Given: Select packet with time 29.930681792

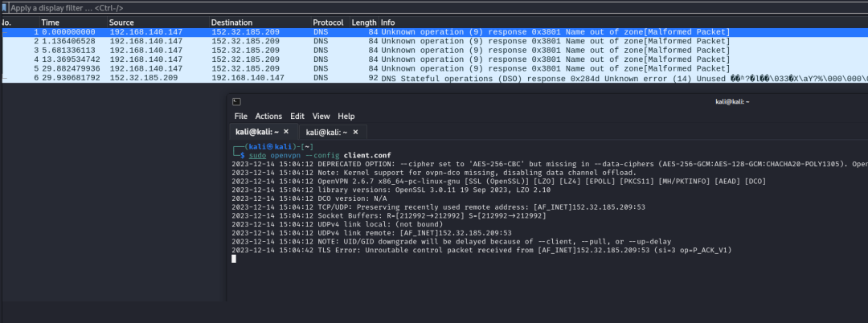Looking at the screenshot, I should click(434, 78).
